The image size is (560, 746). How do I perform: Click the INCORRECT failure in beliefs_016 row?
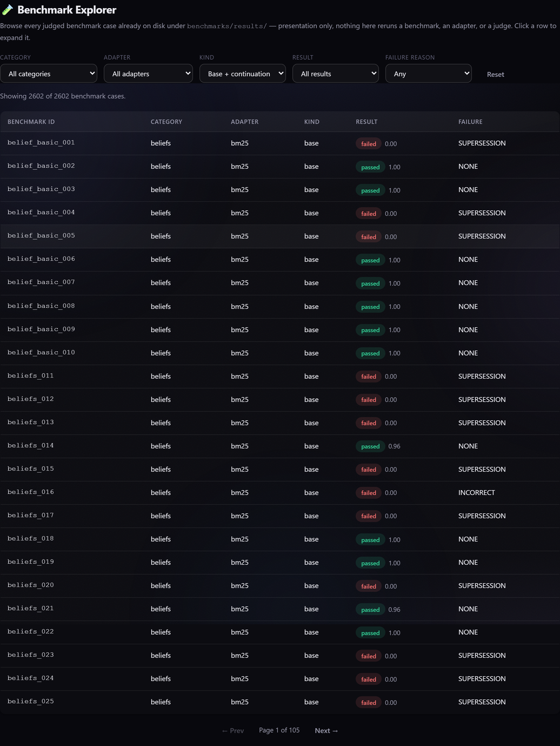[x=476, y=492]
